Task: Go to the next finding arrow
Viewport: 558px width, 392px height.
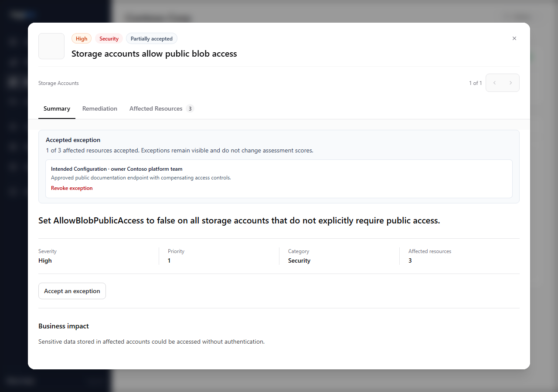Action: 510,83
